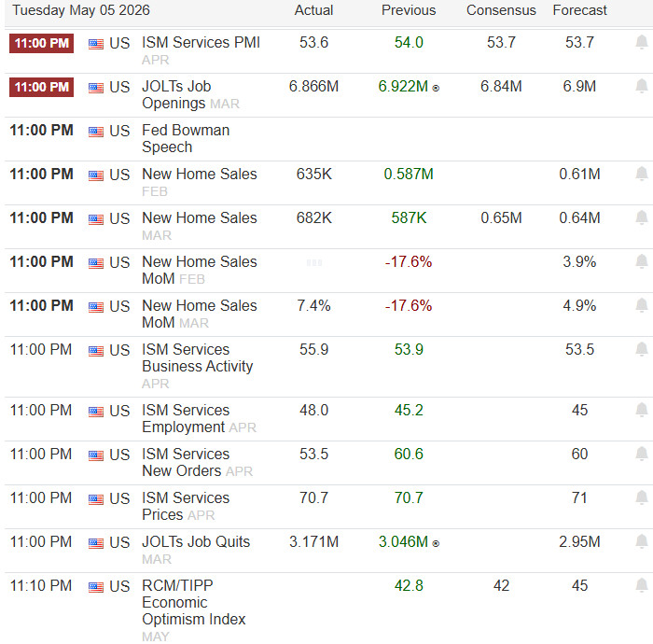
Task: Click the Actual column header
Action: click(x=313, y=10)
